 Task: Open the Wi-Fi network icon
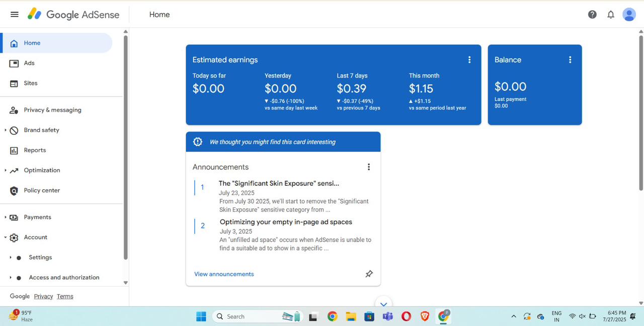tap(572, 316)
